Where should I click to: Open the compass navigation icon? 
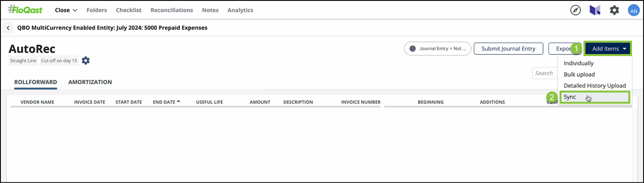tap(576, 10)
